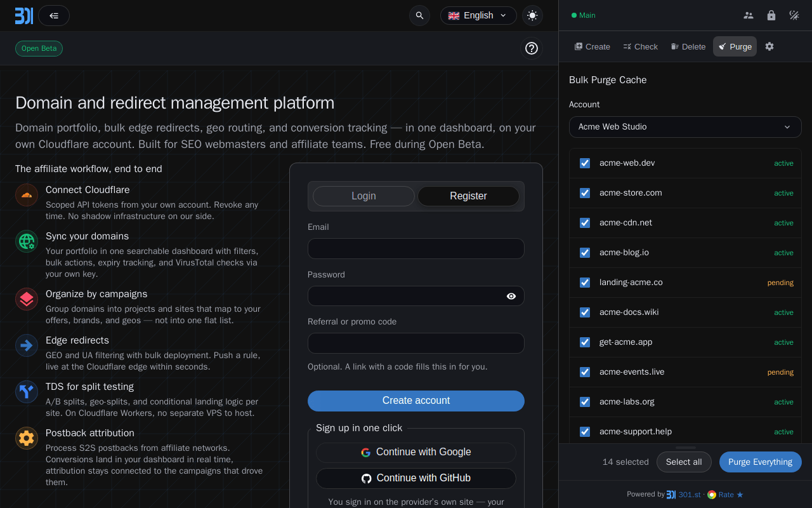The width and height of the screenshot is (812, 508).
Task: Click Continue with Google
Action: tap(416, 453)
